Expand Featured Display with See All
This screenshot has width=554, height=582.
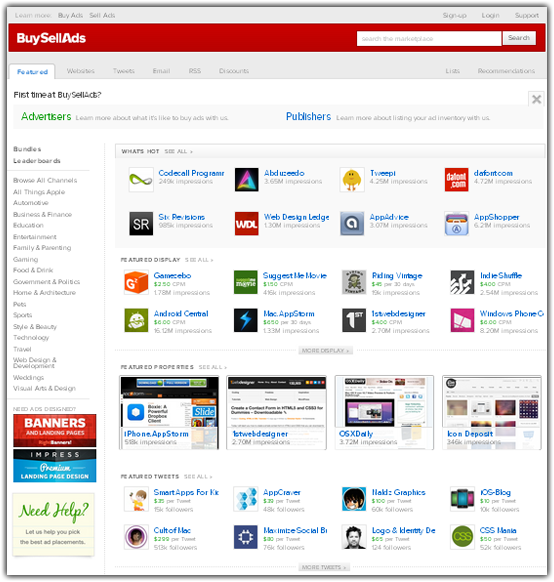click(199, 260)
